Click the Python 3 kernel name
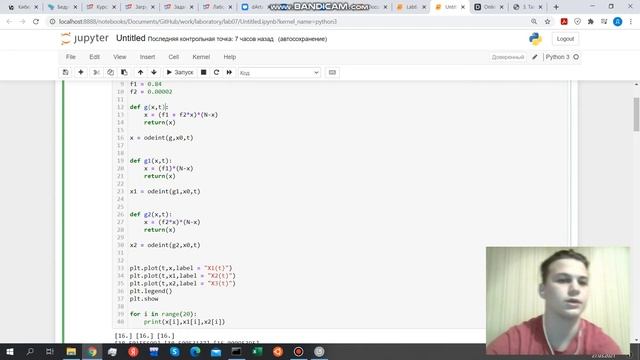The width and height of the screenshot is (640, 360). tap(557, 57)
